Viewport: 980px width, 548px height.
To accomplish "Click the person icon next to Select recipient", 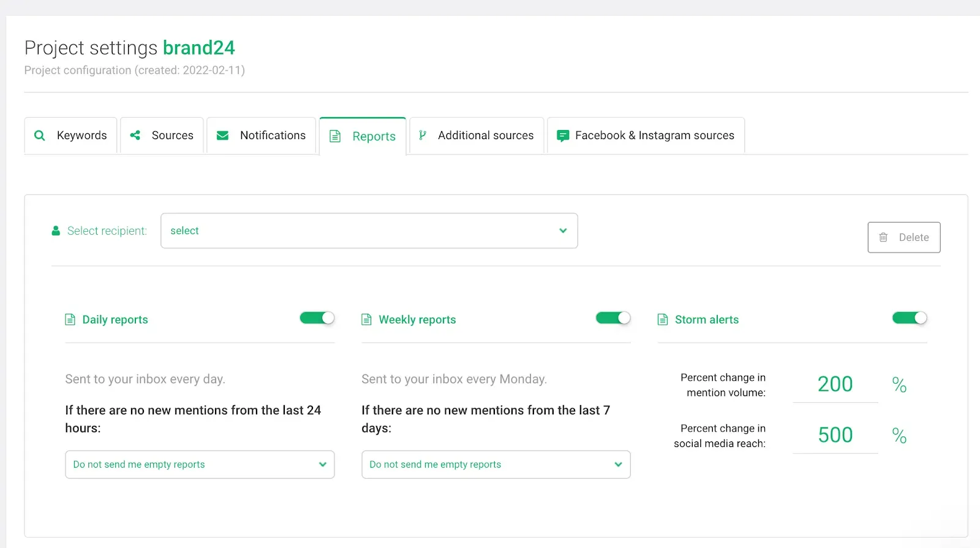I will coord(56,231).
